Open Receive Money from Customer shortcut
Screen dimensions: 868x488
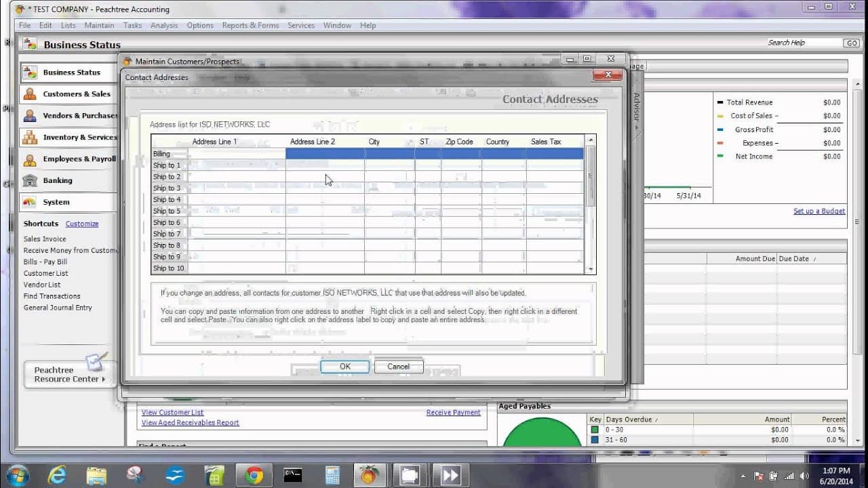70,251
